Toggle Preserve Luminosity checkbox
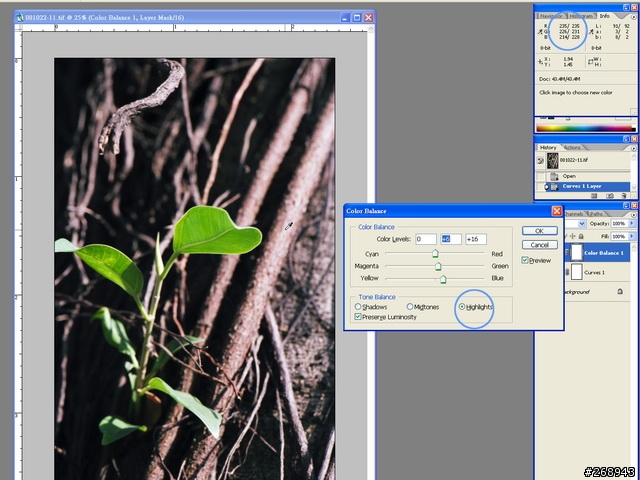640x480 pixels. point(358,316)
